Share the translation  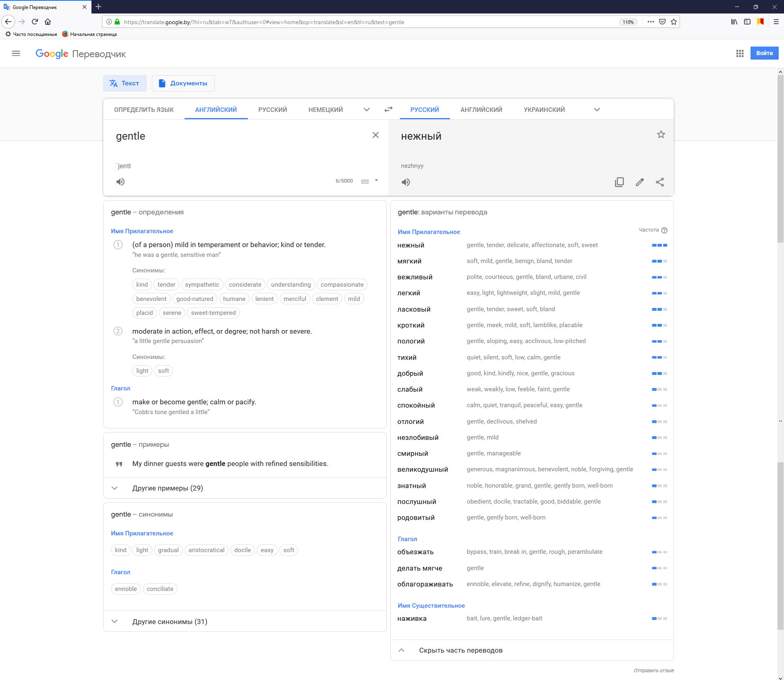click(659, 182)
